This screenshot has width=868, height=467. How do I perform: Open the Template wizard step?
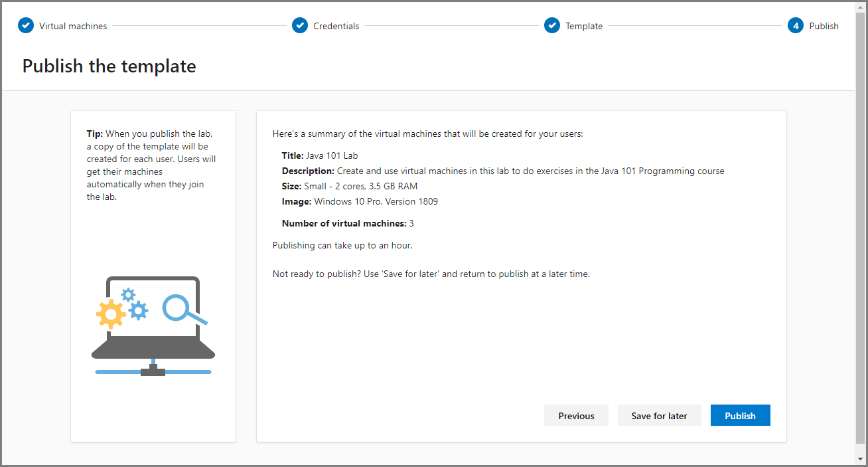tap(584, 26)
